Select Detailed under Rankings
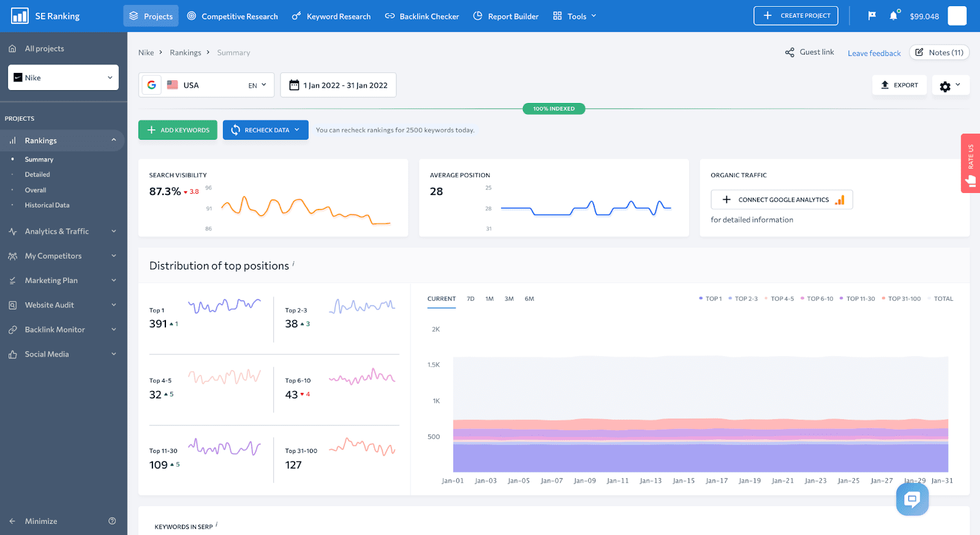Image resolution: width=980 pixels, height=535 pixels. (37, 175)
